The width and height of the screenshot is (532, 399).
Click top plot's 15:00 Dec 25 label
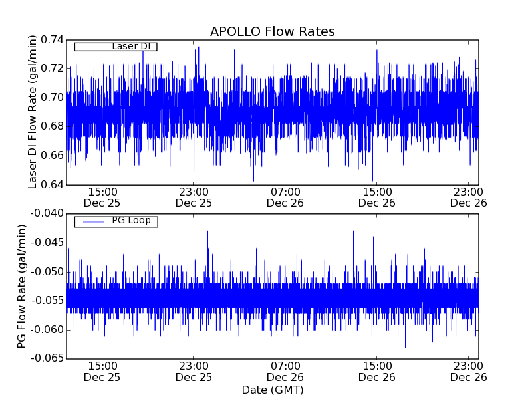click(x=102, y=198)
